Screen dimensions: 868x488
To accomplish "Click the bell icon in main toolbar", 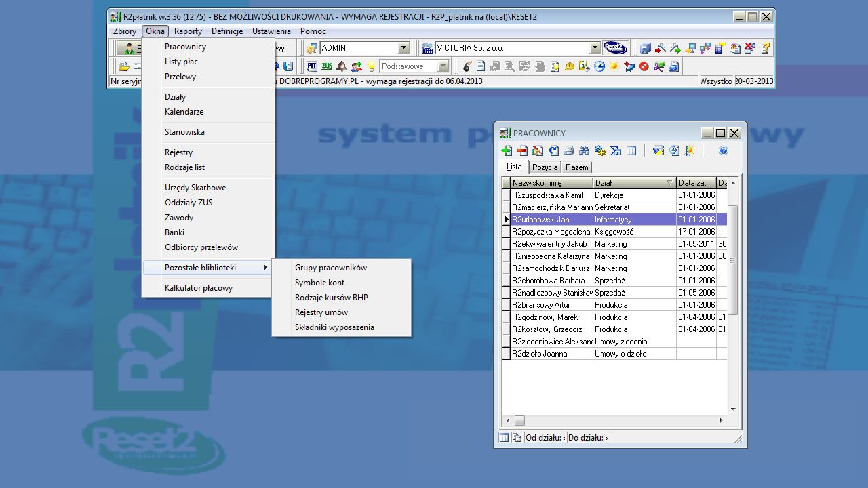I will coord(342,66).
